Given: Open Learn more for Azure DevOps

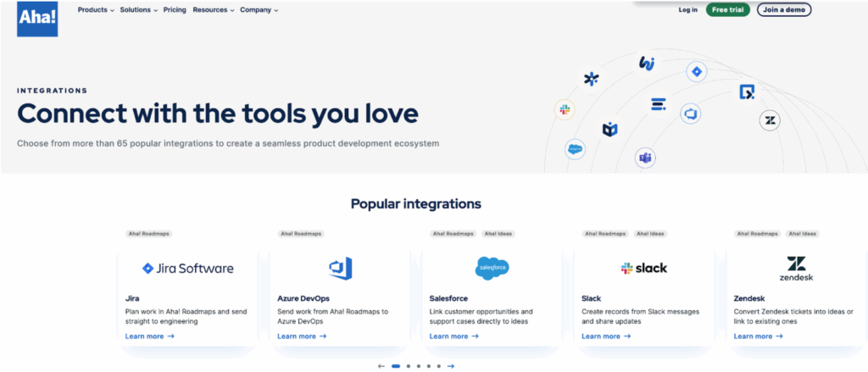Looking at the screenshot, I should pyautogui.click(x=302, y=336).
